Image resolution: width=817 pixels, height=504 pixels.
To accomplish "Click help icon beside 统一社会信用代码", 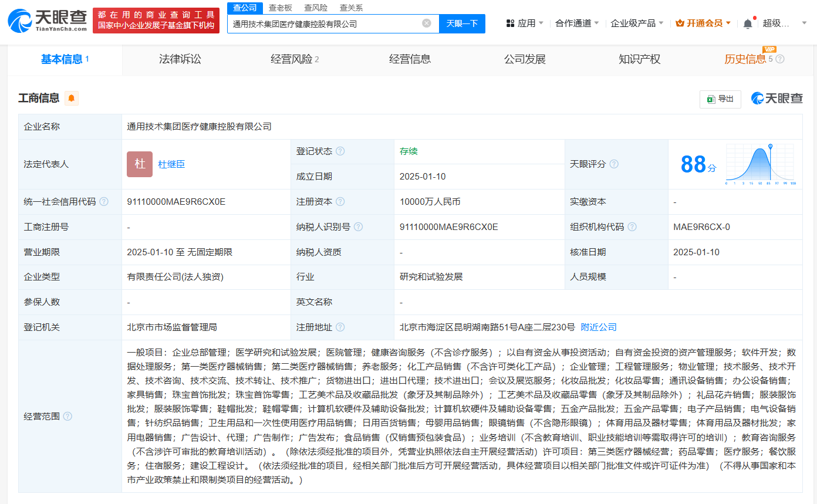I will point(104,202).
